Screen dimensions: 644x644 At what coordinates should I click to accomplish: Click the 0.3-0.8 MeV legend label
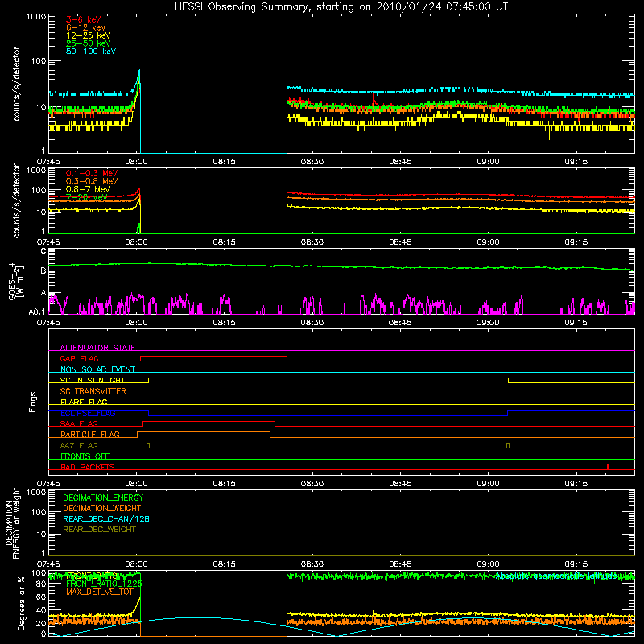point(92,181)
